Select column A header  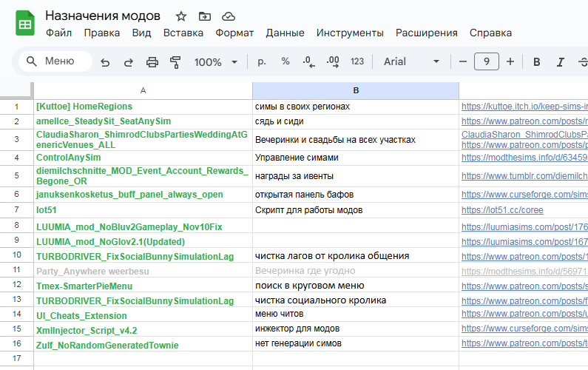click(143, 90)
